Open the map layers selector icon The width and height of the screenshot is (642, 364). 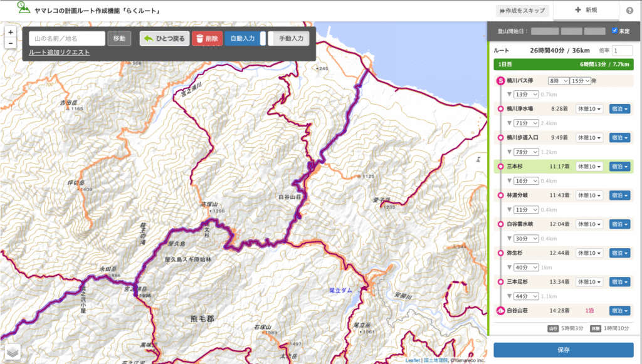pyautogui.click(x=13, y=351)
